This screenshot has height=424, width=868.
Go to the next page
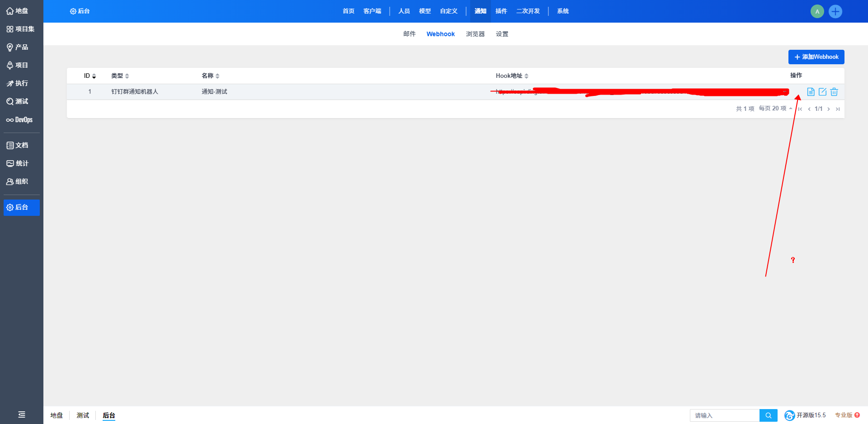pyautogui.click(x=828, y=109)
